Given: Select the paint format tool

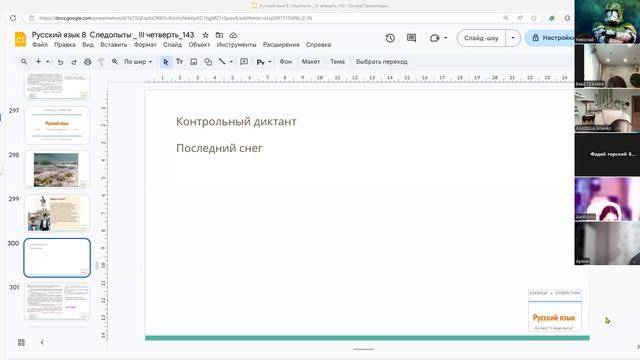Looking at the screenshot, I should point(101,62).
